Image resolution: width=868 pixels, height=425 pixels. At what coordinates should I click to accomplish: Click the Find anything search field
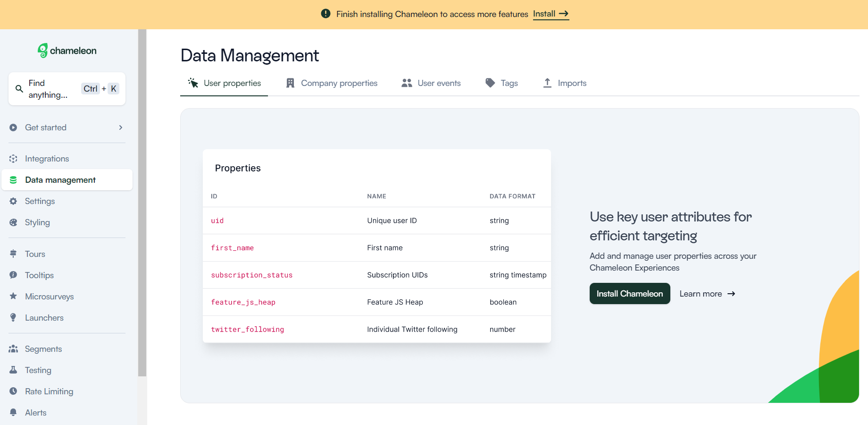[67, 89]
